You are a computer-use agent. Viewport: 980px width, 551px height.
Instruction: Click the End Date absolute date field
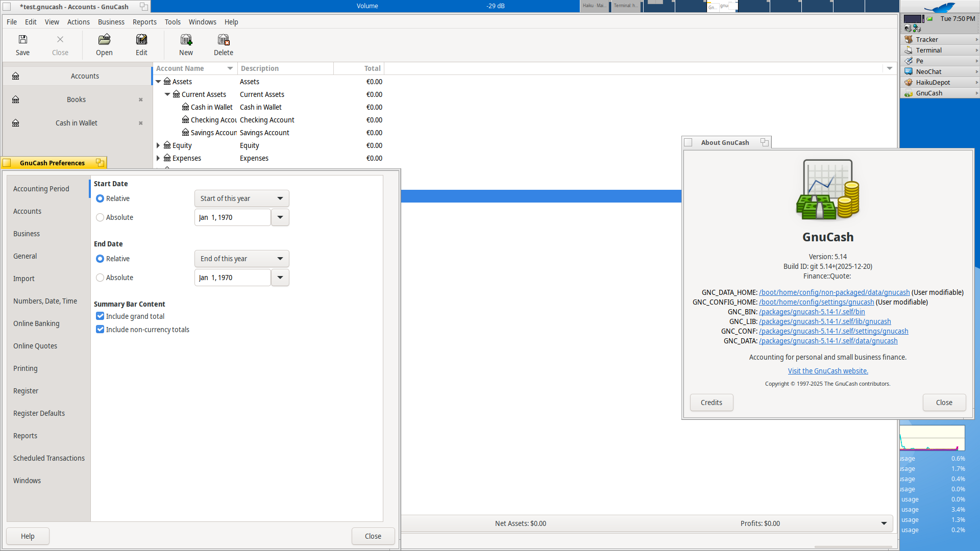click(x=232, y=278)
